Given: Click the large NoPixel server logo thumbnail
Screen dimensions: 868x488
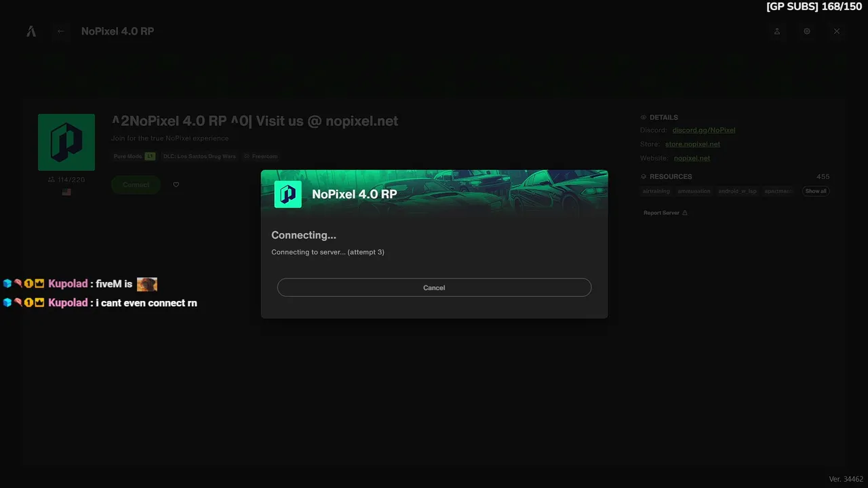Looking at the screenshot, I should coord(66,142).
